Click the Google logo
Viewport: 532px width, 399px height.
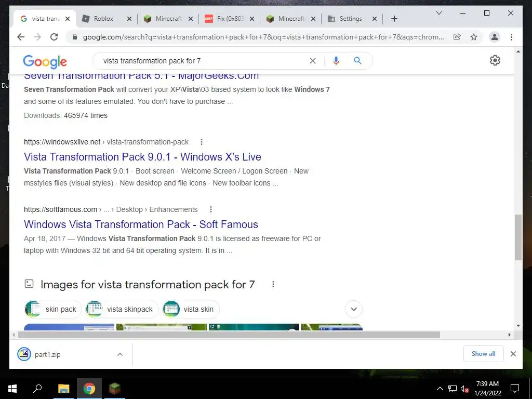click(45, 61)
